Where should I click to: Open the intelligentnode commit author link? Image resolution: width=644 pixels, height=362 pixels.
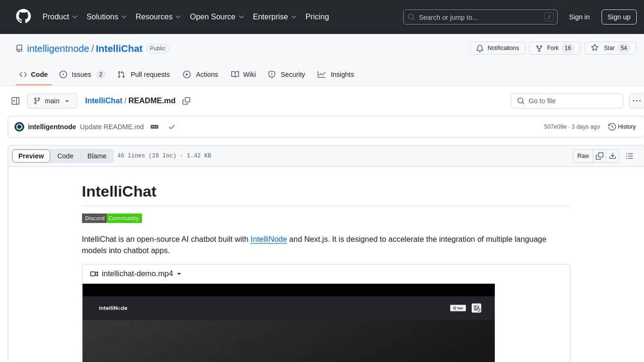tap(52, 127)
